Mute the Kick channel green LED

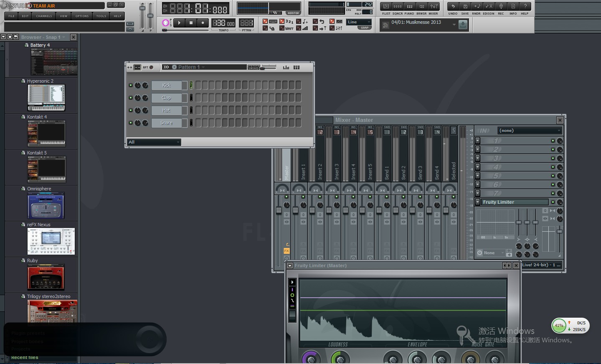point(131,85)
